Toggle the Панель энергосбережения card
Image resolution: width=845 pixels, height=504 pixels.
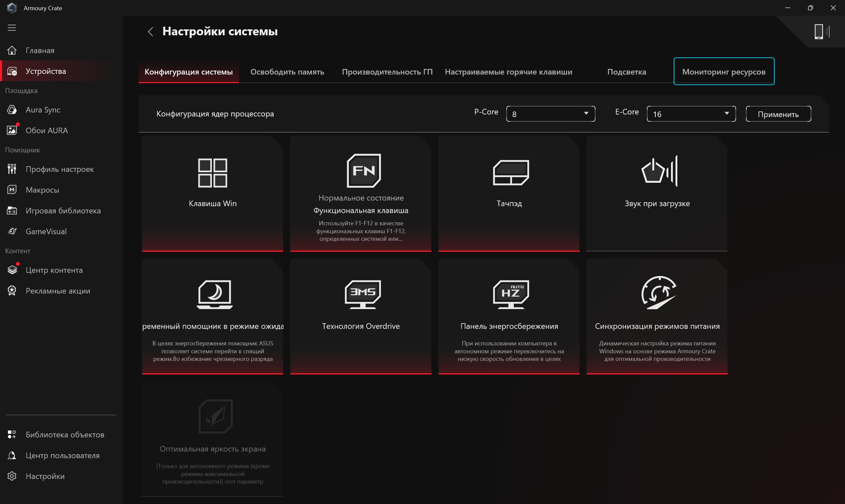pyautogui.click(x=509, y=317)
